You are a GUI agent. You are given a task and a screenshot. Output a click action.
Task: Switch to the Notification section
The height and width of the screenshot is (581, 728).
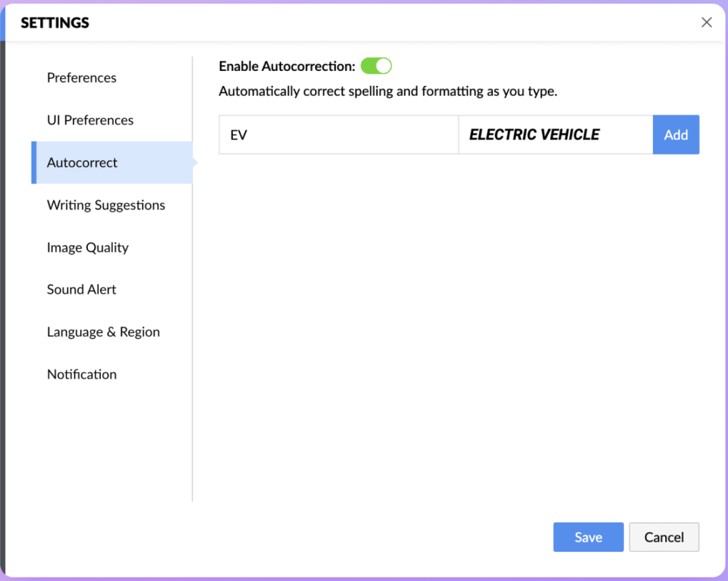tap(82, 375)
